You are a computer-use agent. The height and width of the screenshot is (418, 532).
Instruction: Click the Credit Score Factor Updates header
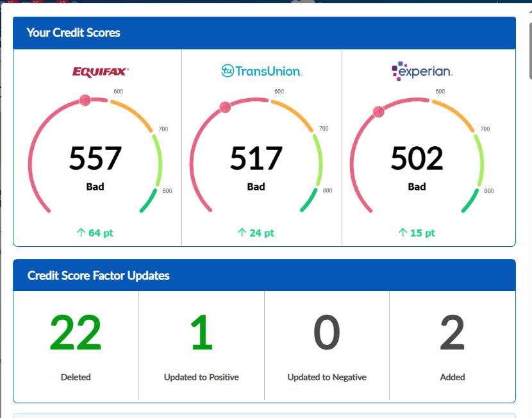98,276
